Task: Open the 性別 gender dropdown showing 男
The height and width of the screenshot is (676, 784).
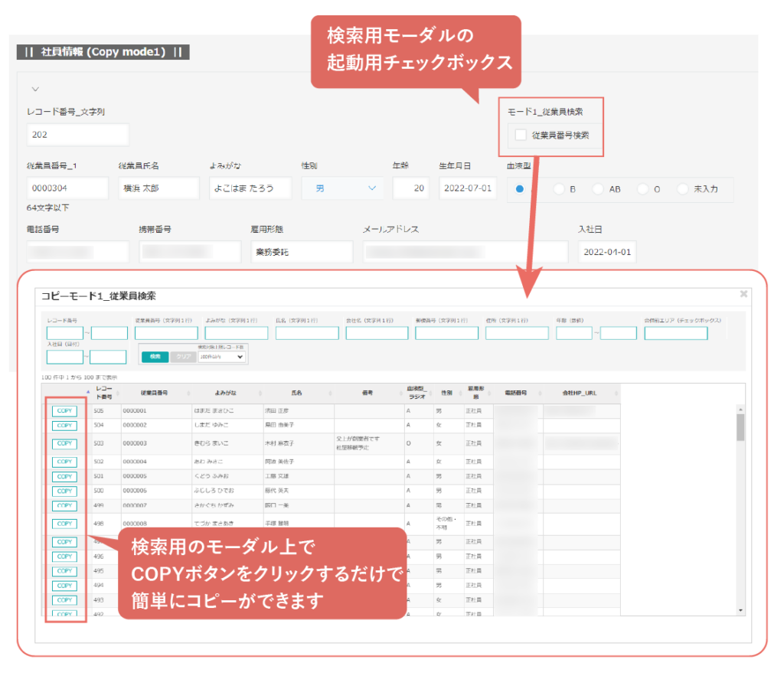Action: coord(342,188)
